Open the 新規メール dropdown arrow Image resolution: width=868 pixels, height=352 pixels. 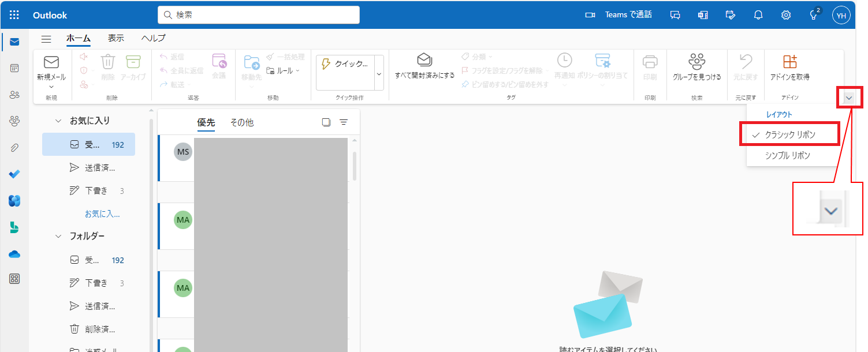pos(51,87)
